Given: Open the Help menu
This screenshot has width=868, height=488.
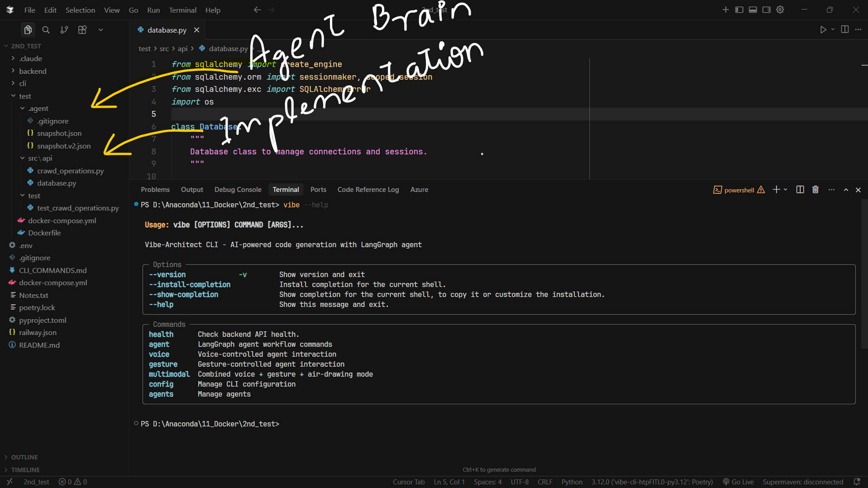Looking at the screenshot, I should (x=213, y=10).
